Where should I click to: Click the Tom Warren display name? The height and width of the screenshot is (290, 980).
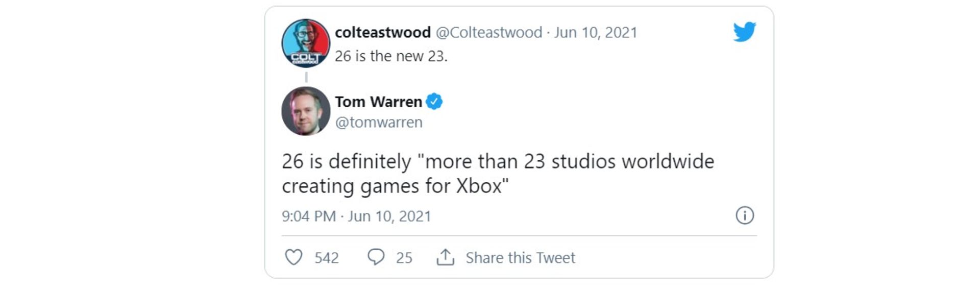[378, 102]
